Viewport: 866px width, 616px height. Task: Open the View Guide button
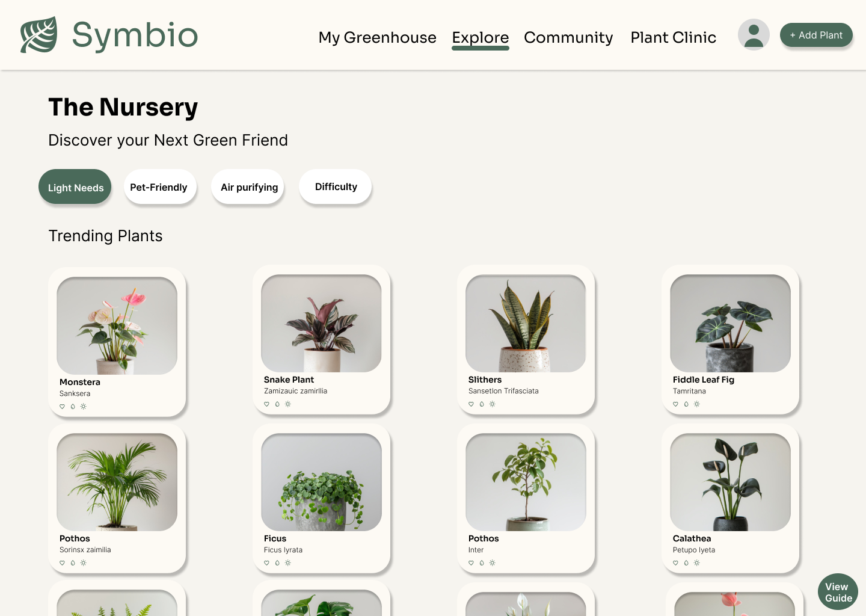837,592
